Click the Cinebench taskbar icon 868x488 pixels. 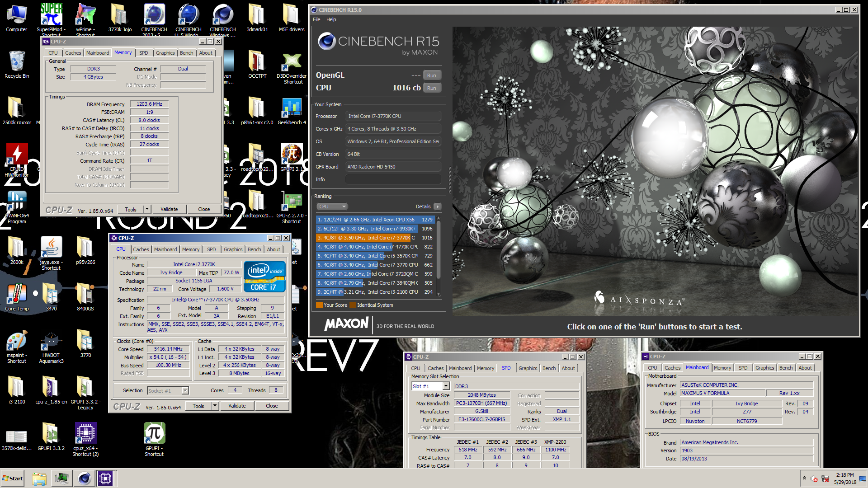pos(84,478)
